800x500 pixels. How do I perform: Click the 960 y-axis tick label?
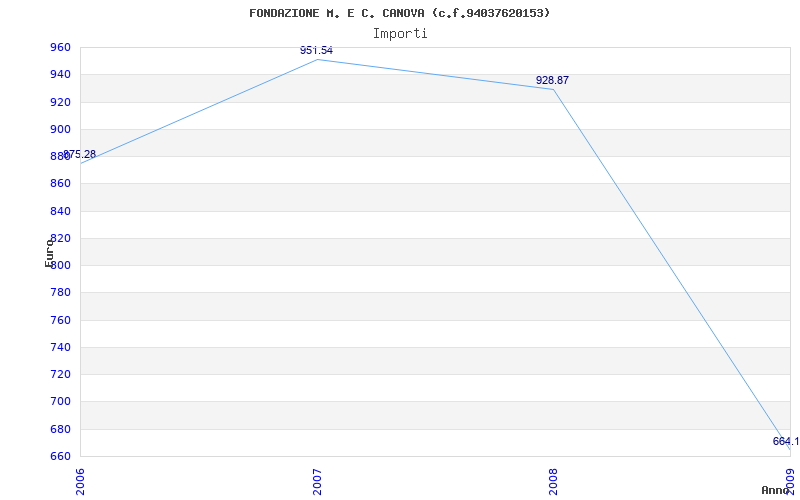60,48
